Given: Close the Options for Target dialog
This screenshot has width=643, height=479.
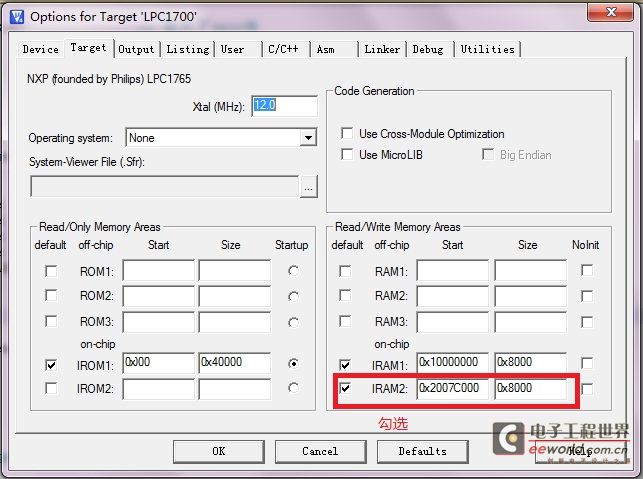Looking at the screenshot, I should (x=611, y=11).
